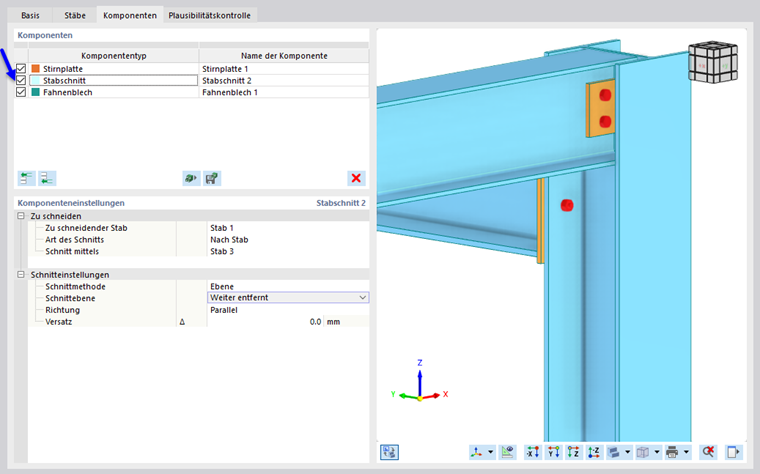Collapse the Zu schneiden section

[x=21, y=216]
